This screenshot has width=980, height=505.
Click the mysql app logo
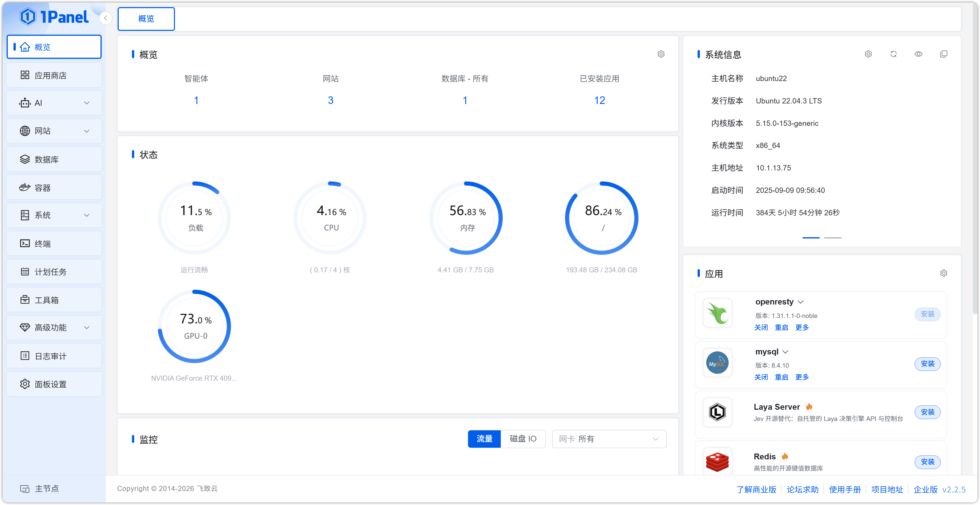(717, 363)
